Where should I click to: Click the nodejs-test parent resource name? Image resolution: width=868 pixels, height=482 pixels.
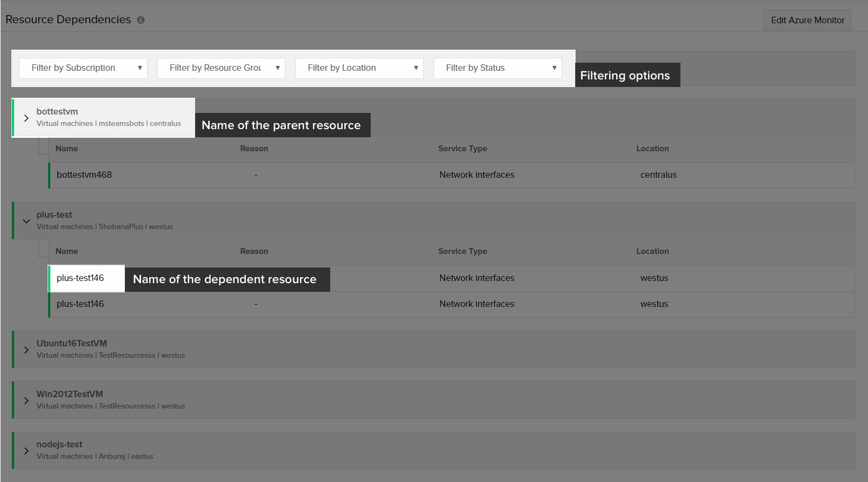pos(59,445)
